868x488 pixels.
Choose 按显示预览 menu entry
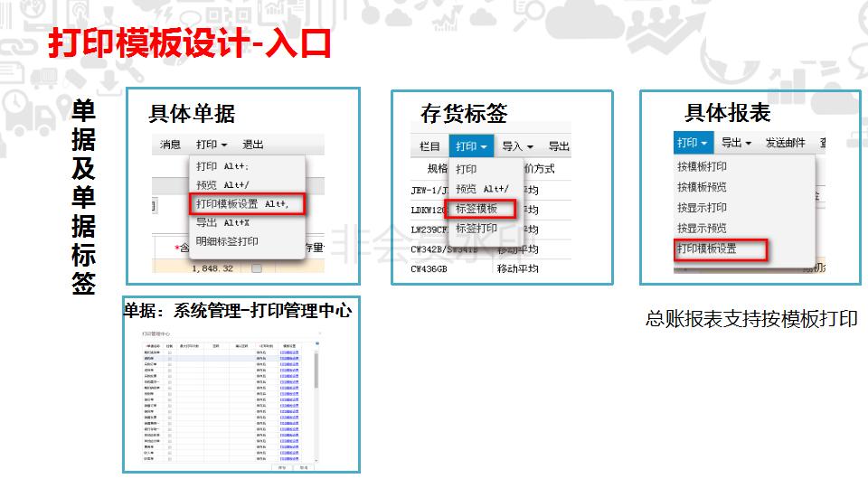[702, 228]
